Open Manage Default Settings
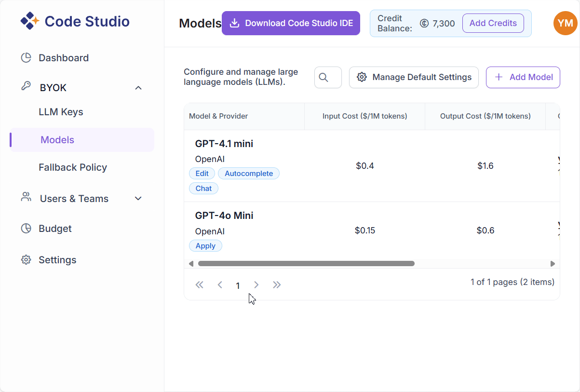 (414, 77)
